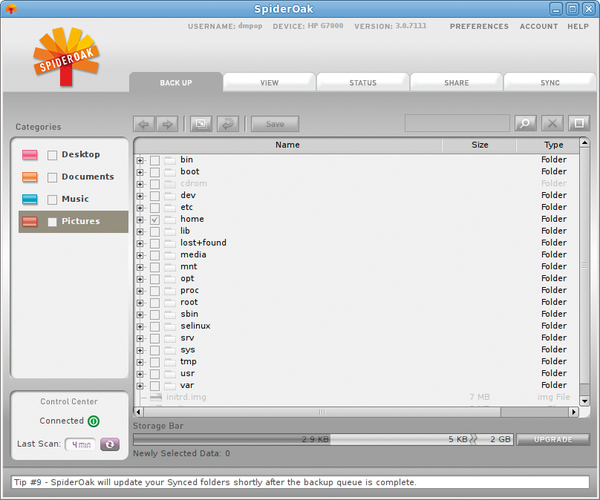Expand the sbin folder tree node
Viewport: 600px width, 500px height.
[140, 314]
